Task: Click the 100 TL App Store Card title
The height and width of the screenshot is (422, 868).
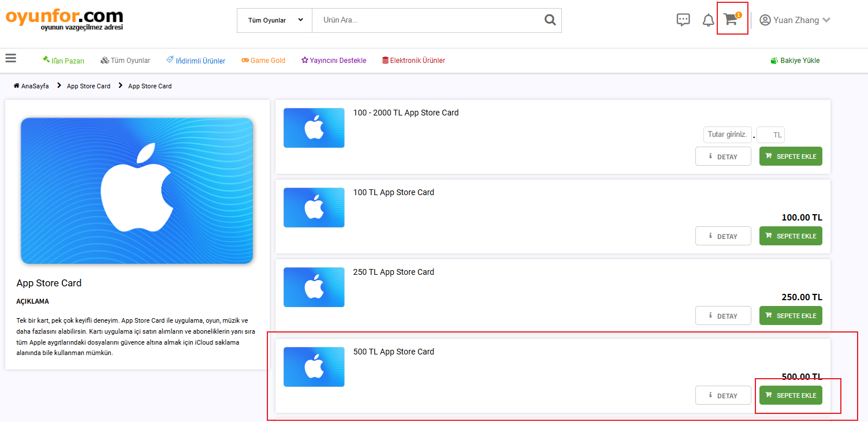Action: pos(394,192)
